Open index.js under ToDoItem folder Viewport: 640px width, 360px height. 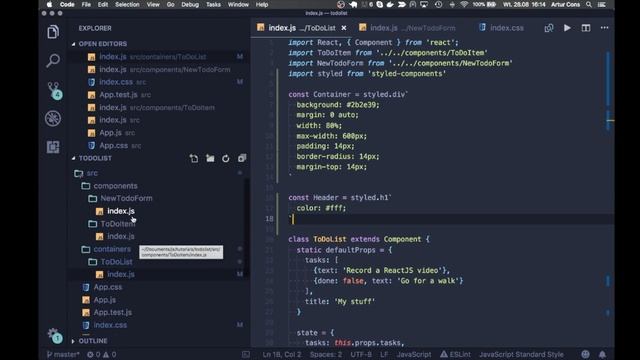[x=120, y=236]
